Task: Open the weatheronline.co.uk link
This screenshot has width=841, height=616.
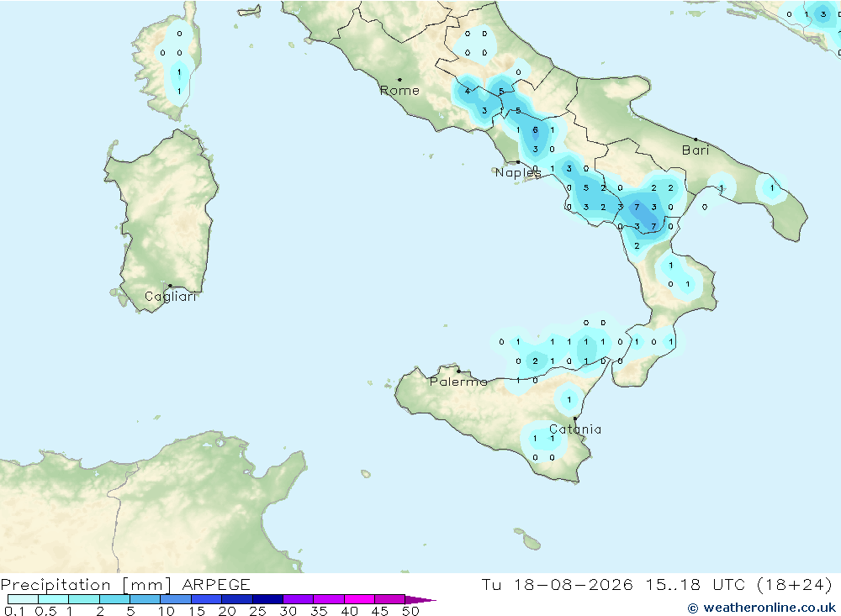Action: (x=762, y=608)
